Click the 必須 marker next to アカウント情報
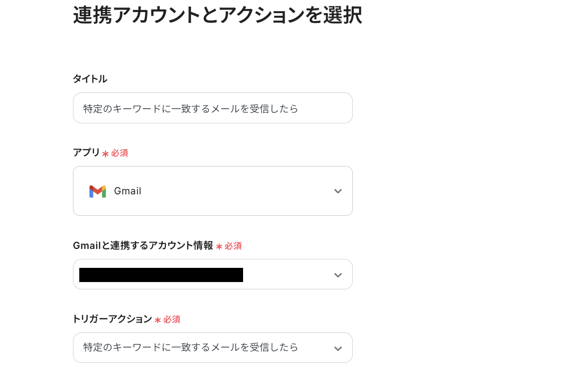The height and width of the screenshot is (375, 588). [234, 246]
